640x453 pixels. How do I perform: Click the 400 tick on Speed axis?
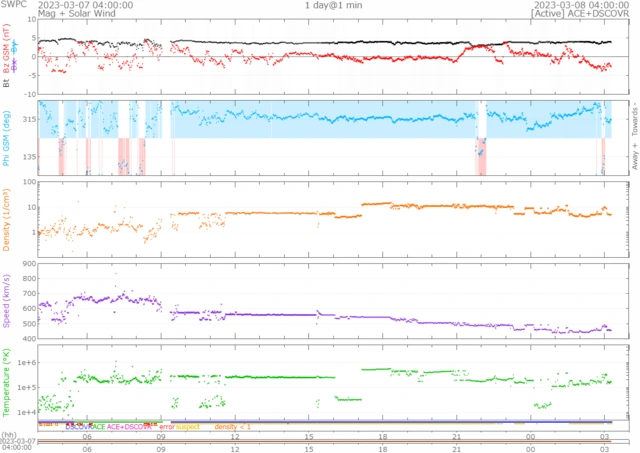point(29,339)
